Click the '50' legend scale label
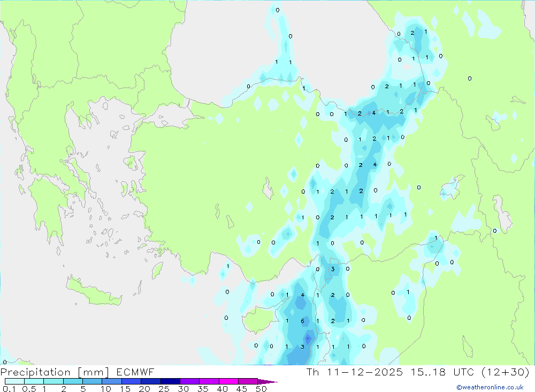 pos(261,389)
